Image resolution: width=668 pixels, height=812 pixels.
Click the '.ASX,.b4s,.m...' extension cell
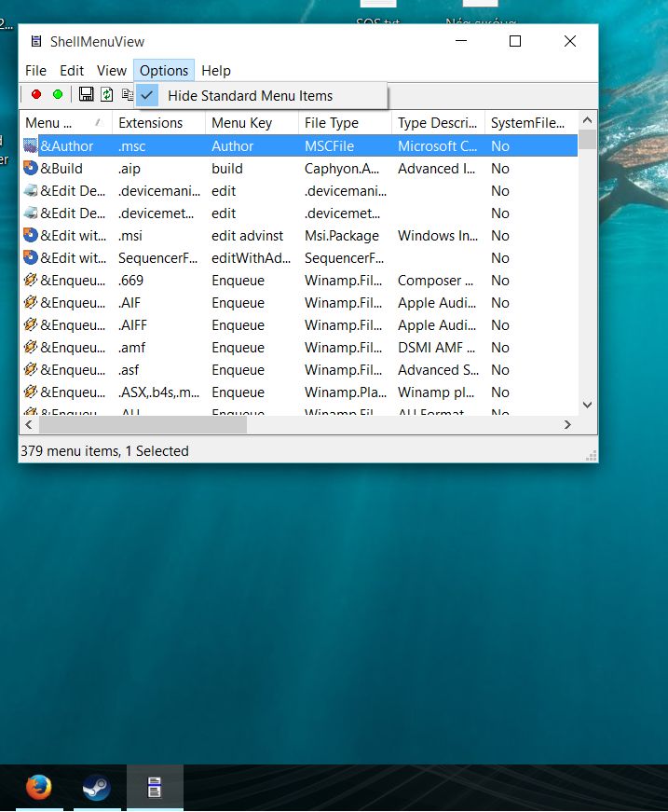(159, 392)
